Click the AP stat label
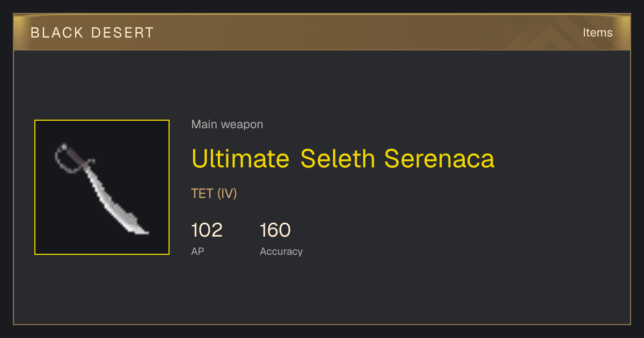644x338 pixels. click(197, 251)
